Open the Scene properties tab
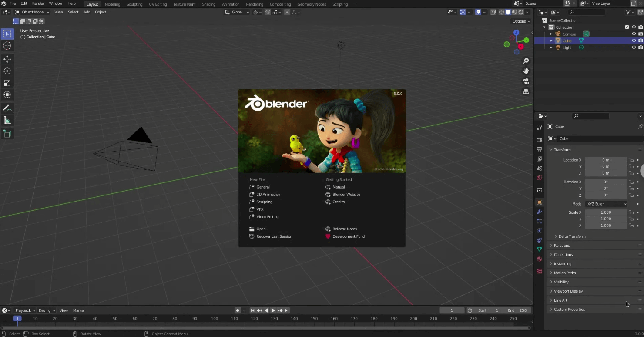This screenshot has width=644, height=337. coord(540,168)
